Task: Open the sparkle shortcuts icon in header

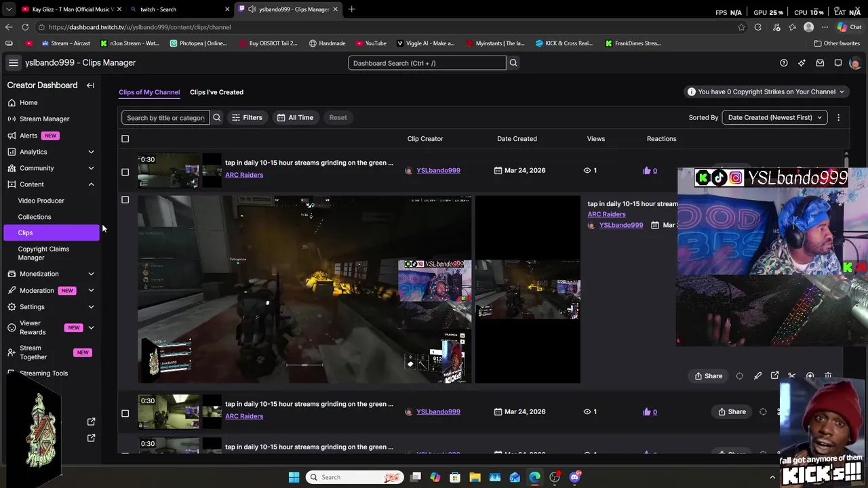Action: tap(802, 63)
